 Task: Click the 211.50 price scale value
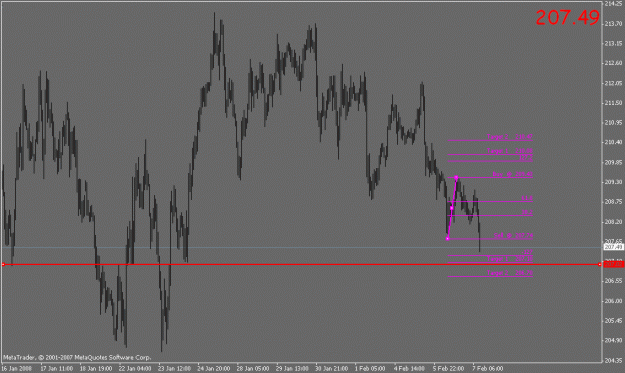[613, 103]
